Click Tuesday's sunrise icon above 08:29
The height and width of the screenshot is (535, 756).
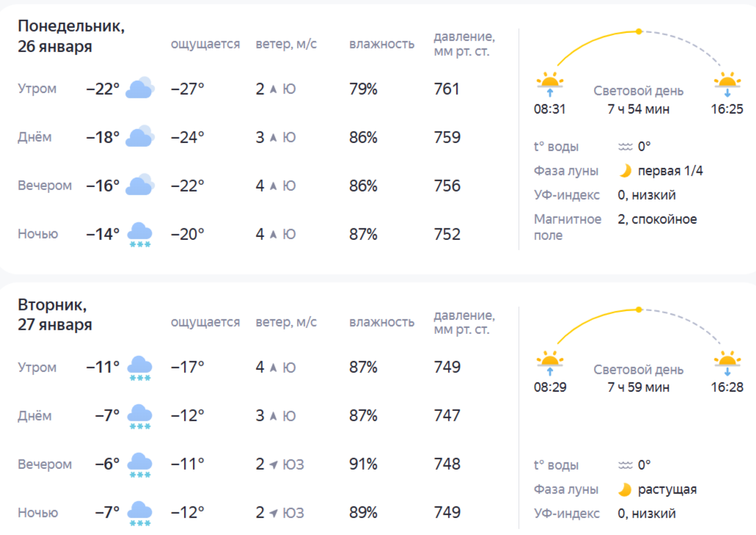click(550, 363)
